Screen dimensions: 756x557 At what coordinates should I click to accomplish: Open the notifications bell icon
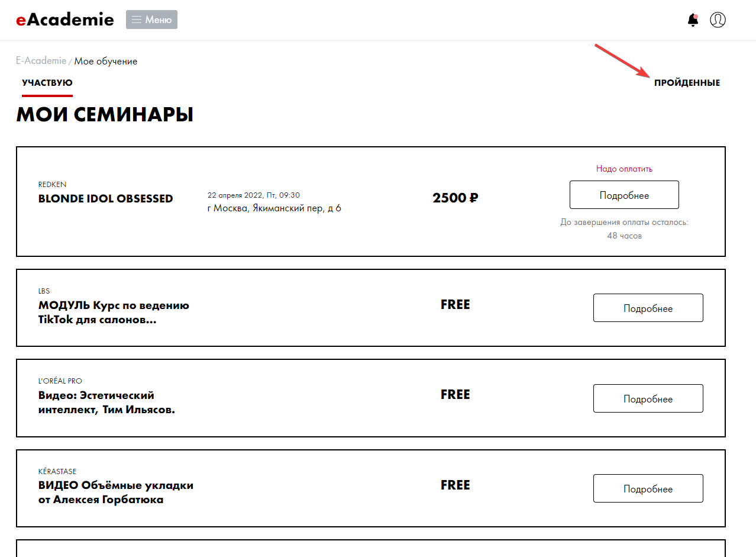pyautogui.click(x=693, y=20)
